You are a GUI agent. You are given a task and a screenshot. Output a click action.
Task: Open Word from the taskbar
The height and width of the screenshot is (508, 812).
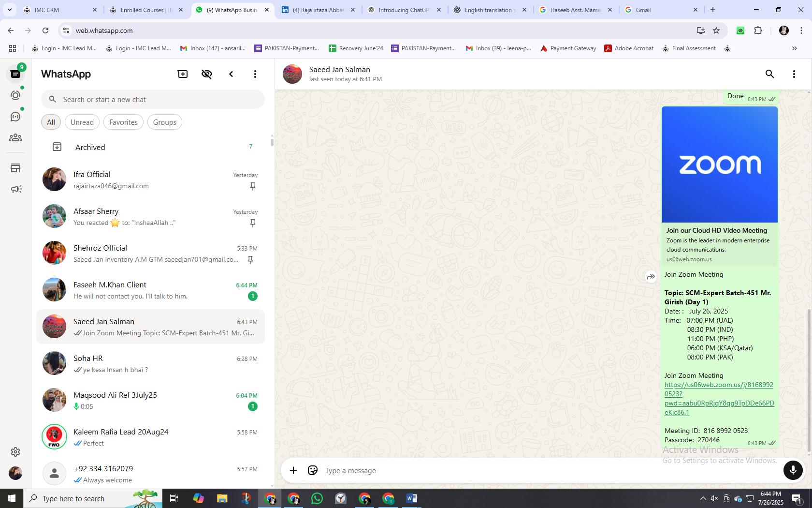coord(412,498)
